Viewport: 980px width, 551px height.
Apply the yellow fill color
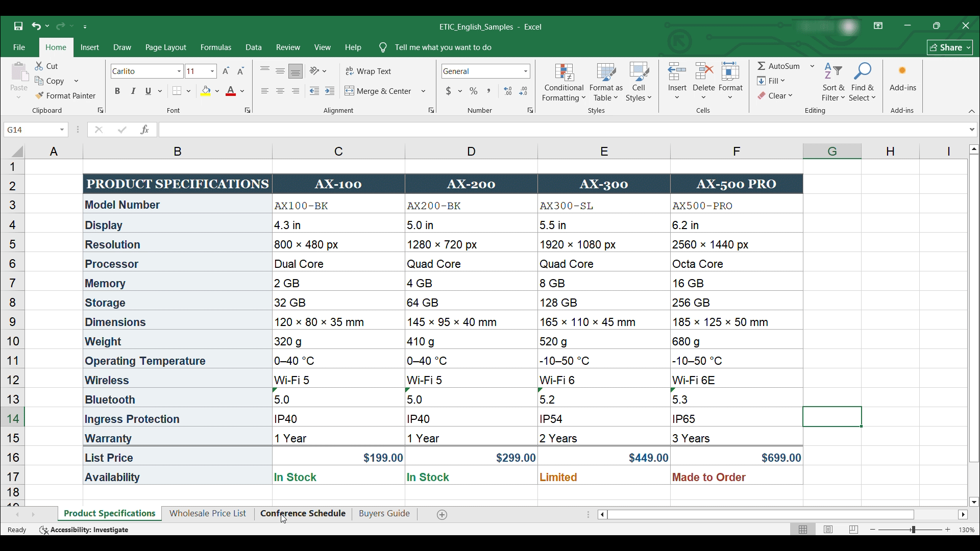point(206,91)
